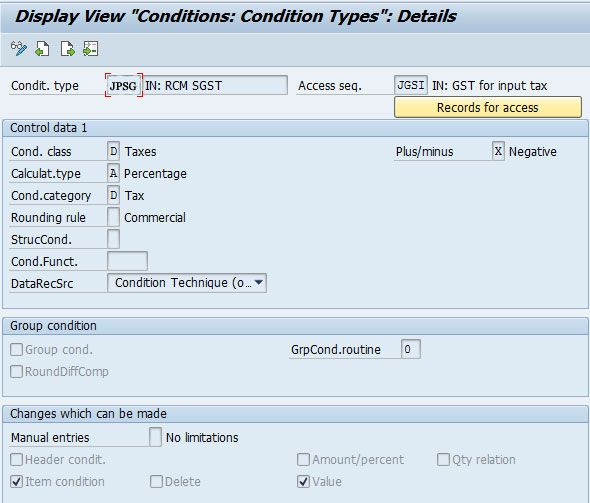This screenshot has width=590, height=503.
Task: Uncheck the Item condition checkbox
Action: pos(17,482)
